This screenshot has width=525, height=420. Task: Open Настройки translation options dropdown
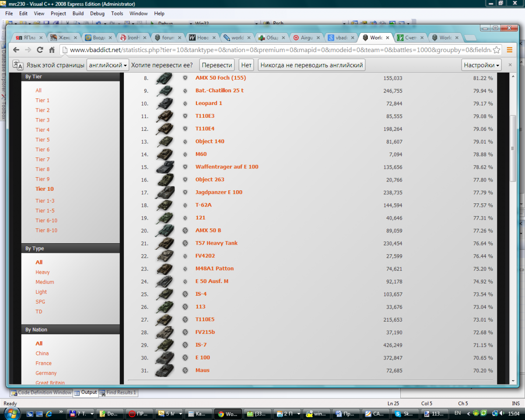point(482,65)
